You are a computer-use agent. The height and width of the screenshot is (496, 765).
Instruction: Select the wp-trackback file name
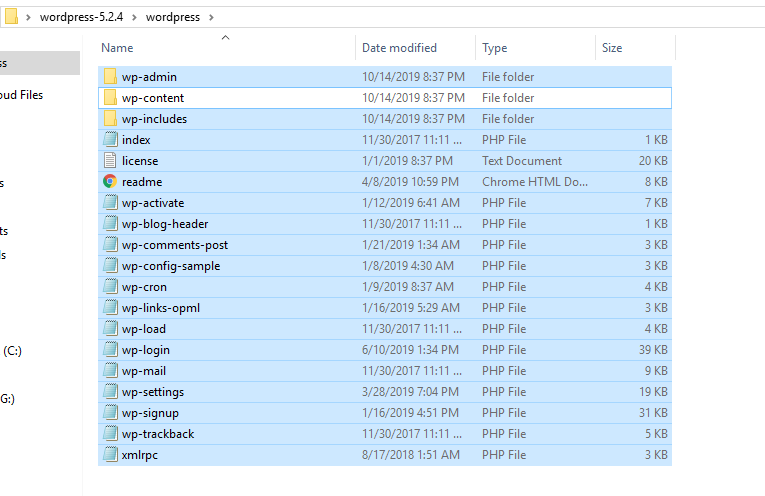(158, 433)
